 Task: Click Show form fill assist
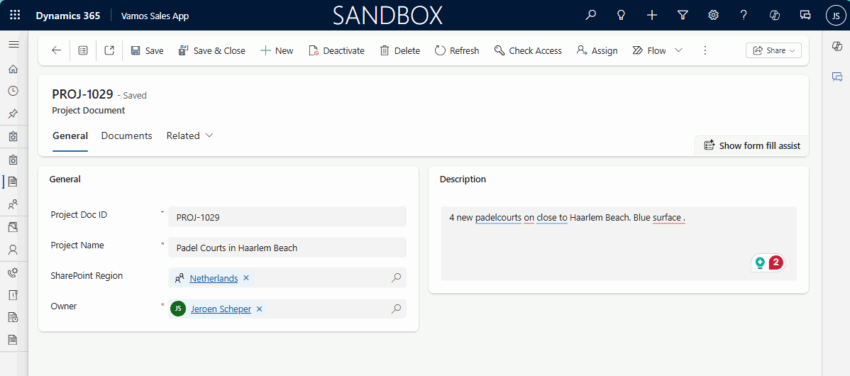click(x=752, y=145)
